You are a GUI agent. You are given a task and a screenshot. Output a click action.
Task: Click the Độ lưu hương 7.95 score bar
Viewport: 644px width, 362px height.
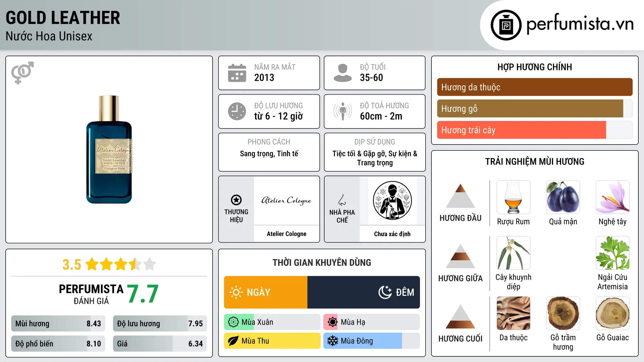(x=160, y=323)
